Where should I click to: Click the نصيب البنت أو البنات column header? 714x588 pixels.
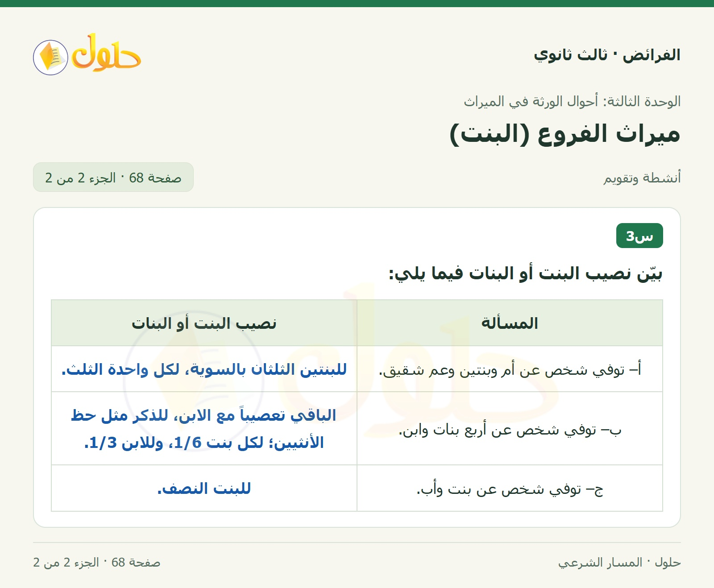pyautogui.click(x=204, y=323)
